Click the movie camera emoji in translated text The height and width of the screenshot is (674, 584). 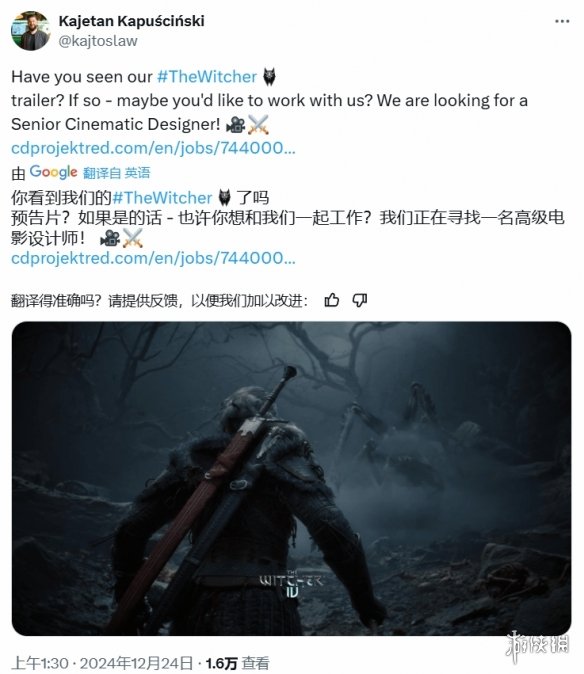click(110, 238)
